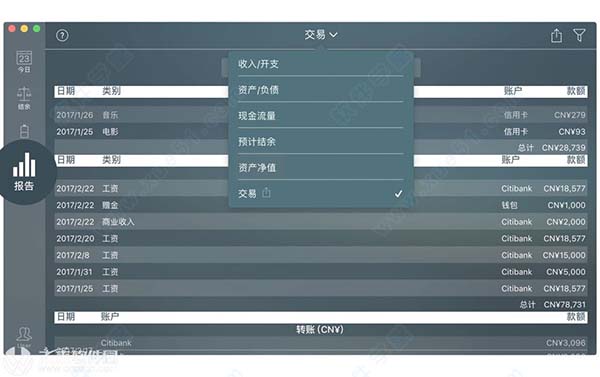Click 款额 header in second table
The image size is (600, 377).
point(576,160)
